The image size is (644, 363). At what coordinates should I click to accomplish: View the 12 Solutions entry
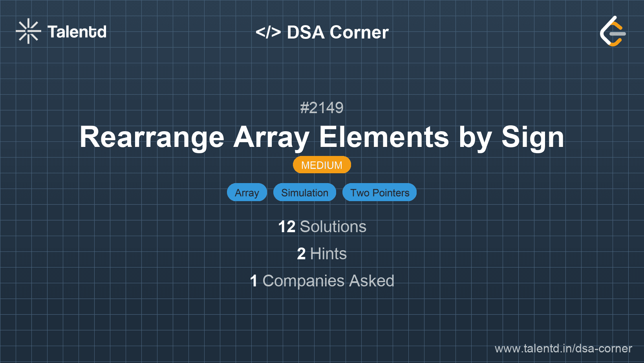[x=322, y=227]
